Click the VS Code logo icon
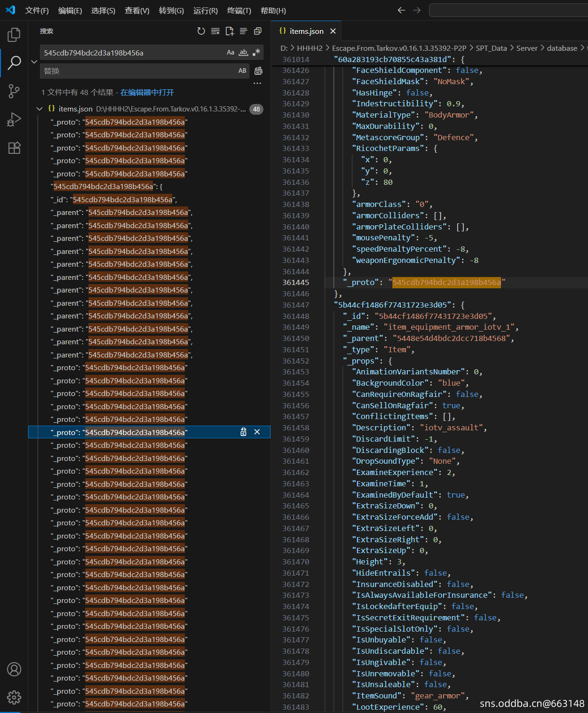The image size is (588, 713). tap(10, 10)
